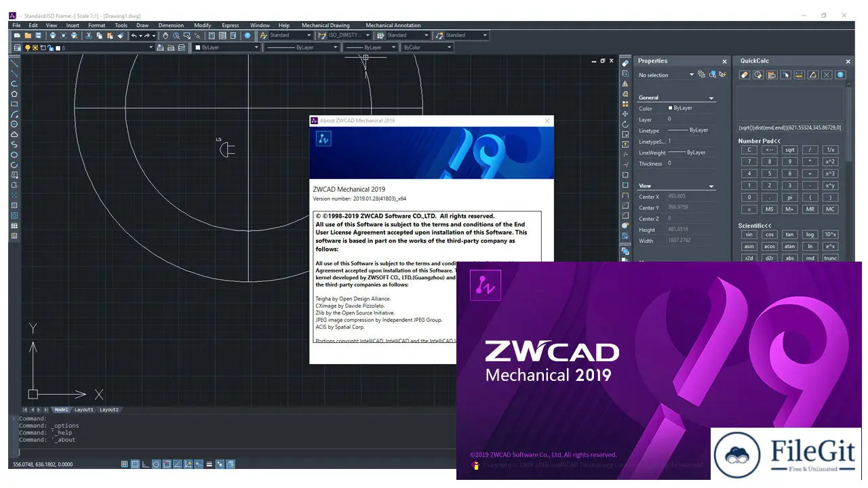This screenshot has width=868, height=488.
Task: Select the Ellipse tool in the draw toolbar
Action: pyautogui.click(x=14, y=155)
